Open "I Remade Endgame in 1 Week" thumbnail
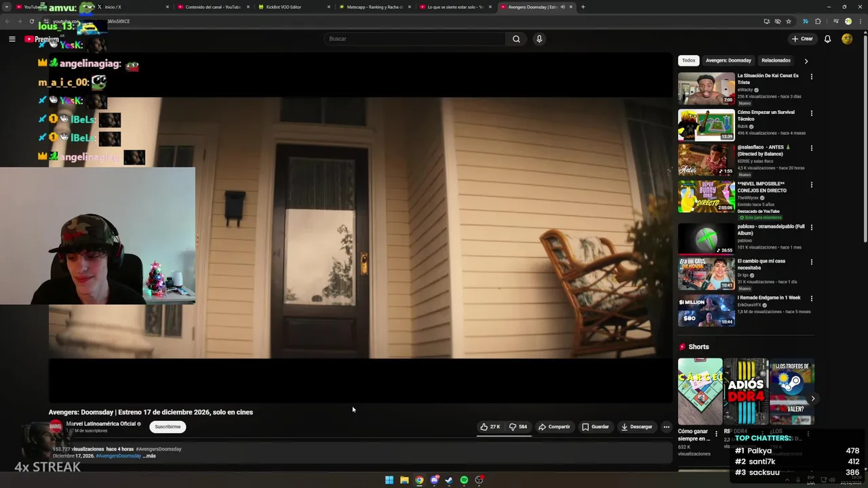868x488 pixels. [706, 310]
